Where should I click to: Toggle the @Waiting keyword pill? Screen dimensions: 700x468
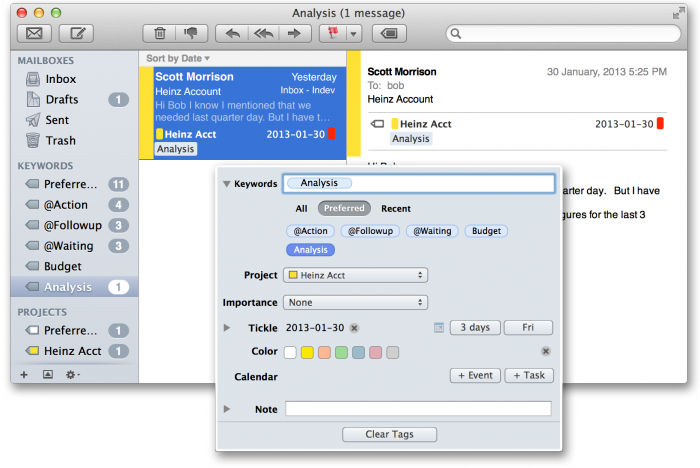tap(432, 231)
